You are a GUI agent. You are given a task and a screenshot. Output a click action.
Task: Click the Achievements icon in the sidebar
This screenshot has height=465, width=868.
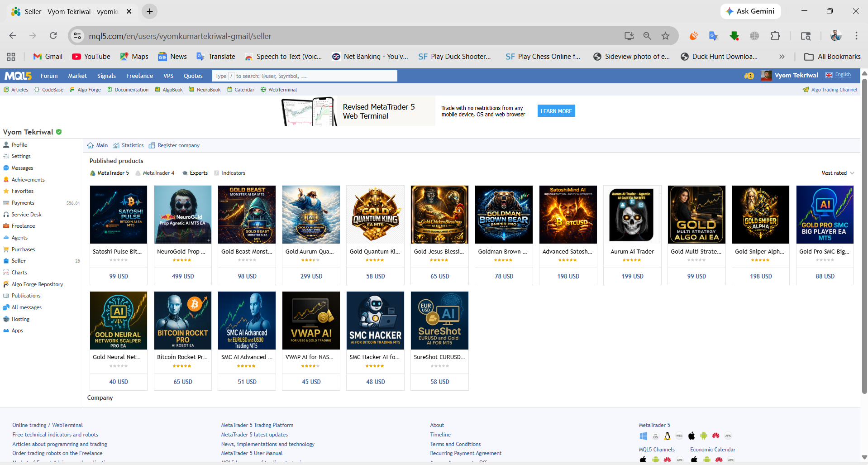click(x=6, y=180)
